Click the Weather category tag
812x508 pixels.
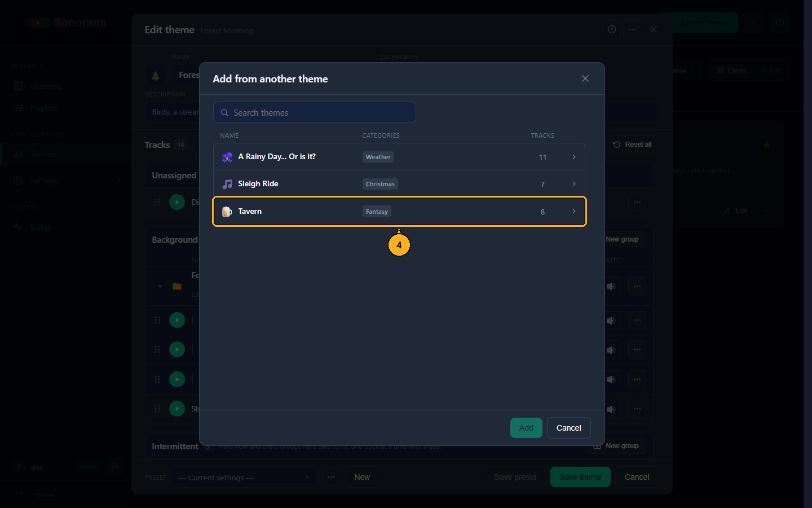point(378,157)
